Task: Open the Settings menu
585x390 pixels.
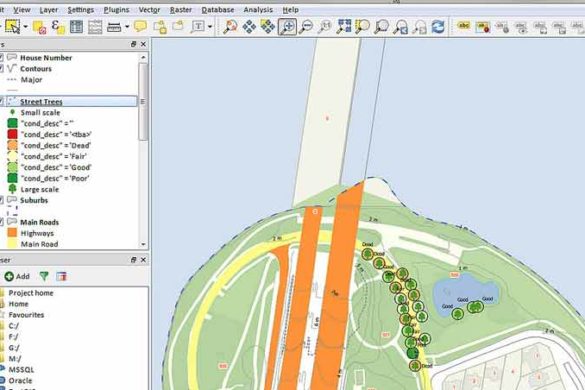Action: 80,10
